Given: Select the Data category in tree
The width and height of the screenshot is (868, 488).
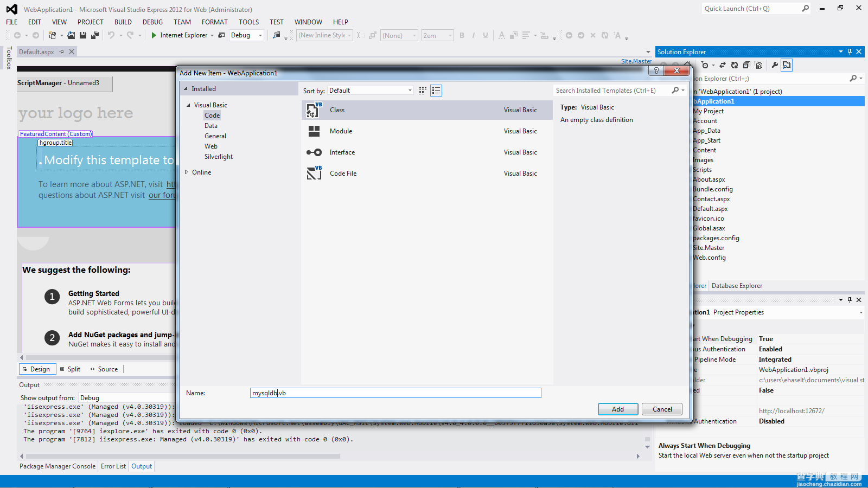Looking at the screenshot, I should [211, 126].
